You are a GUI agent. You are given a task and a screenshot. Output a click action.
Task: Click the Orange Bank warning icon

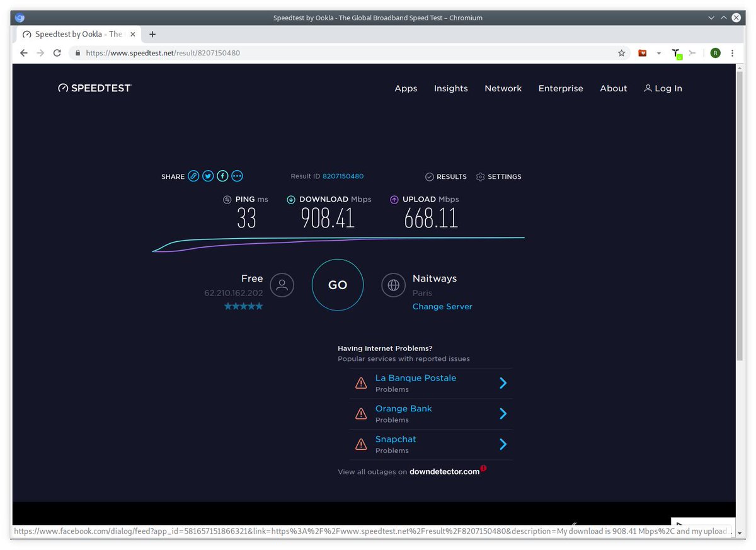click(361, 414)
